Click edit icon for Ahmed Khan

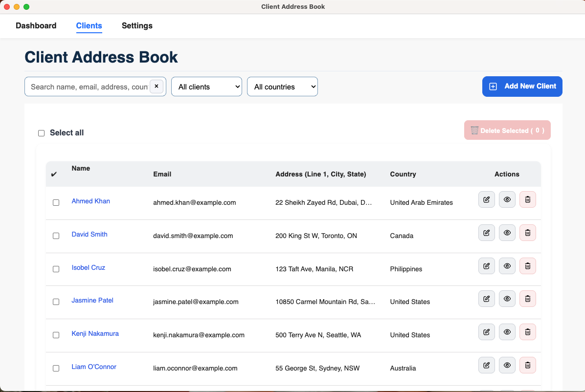486,199
